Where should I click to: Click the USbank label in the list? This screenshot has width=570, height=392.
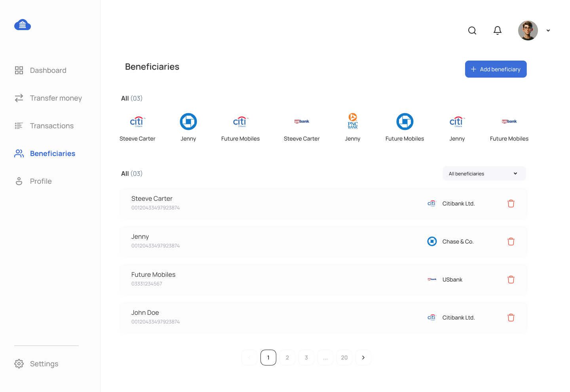tap(452, 280)
